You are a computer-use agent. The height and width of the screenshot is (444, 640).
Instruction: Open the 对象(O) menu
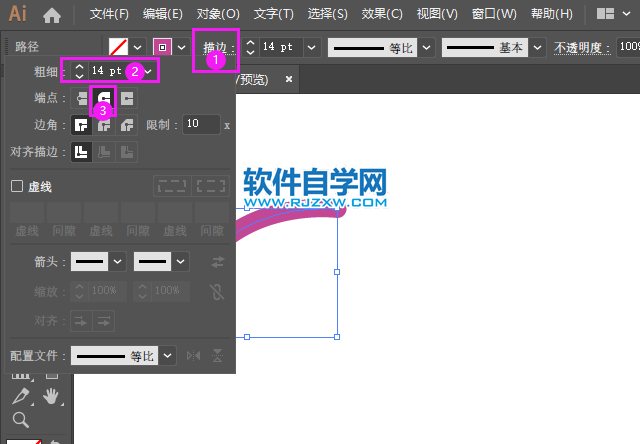(x=218, y=14)
